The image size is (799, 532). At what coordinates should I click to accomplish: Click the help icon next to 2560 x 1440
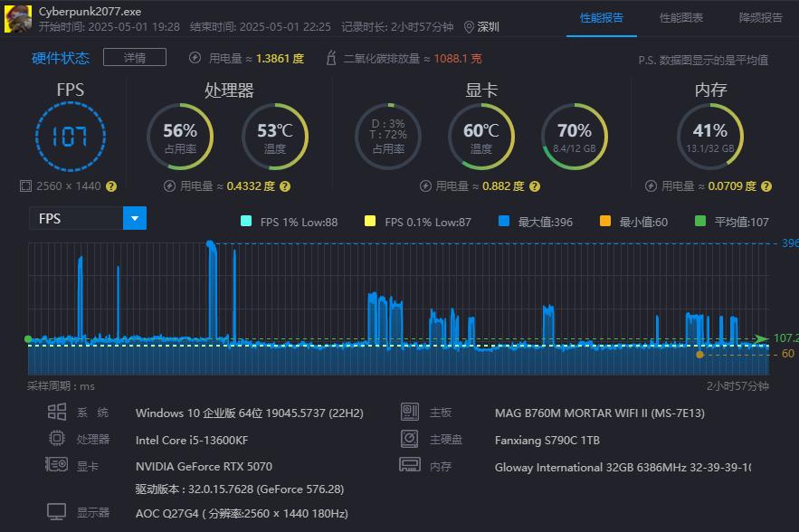[111, 186]
